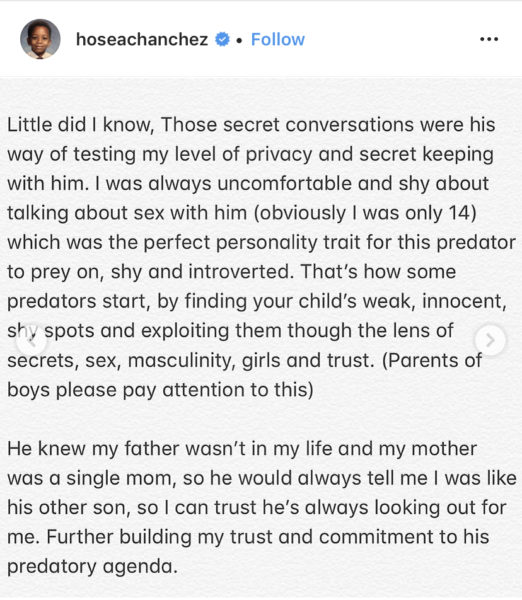Click the text 'secrets, sex, masculinity, girls and trust'

point(191,360)
